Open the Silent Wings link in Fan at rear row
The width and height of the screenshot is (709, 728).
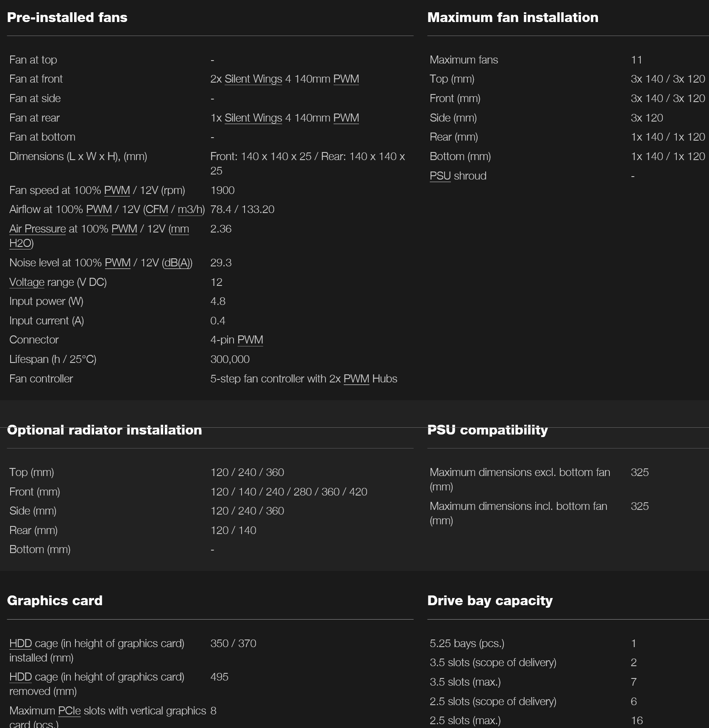tap(253, 118)
